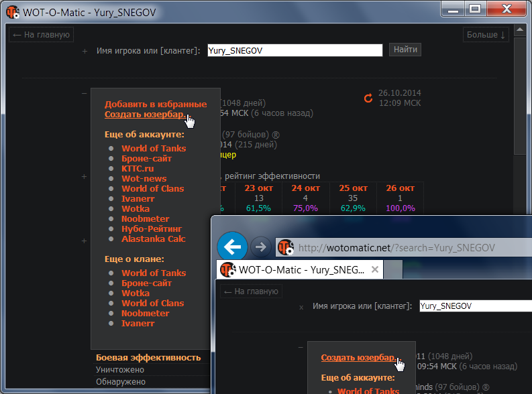
Task: Open the Wot-news link
Action: [x=144, y=178]
